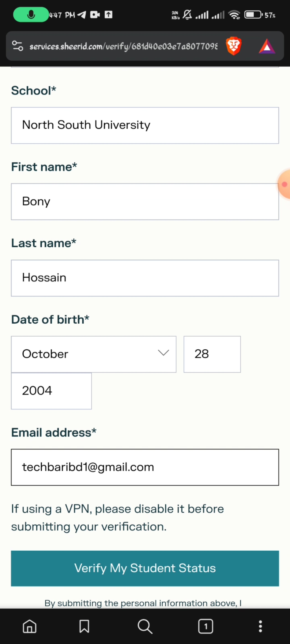The image size is (290, 644).
Task: Open bookmarks from bottom toolbar
Action: pos(84,626)
